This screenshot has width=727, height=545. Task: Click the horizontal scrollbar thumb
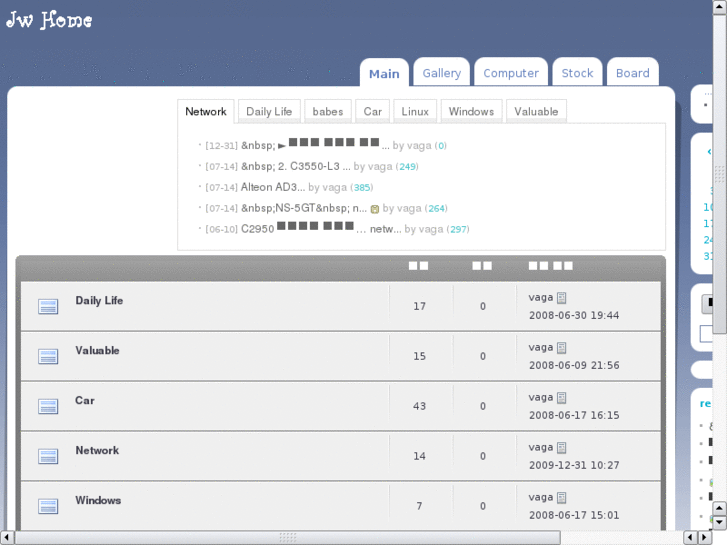click(287, 538)
